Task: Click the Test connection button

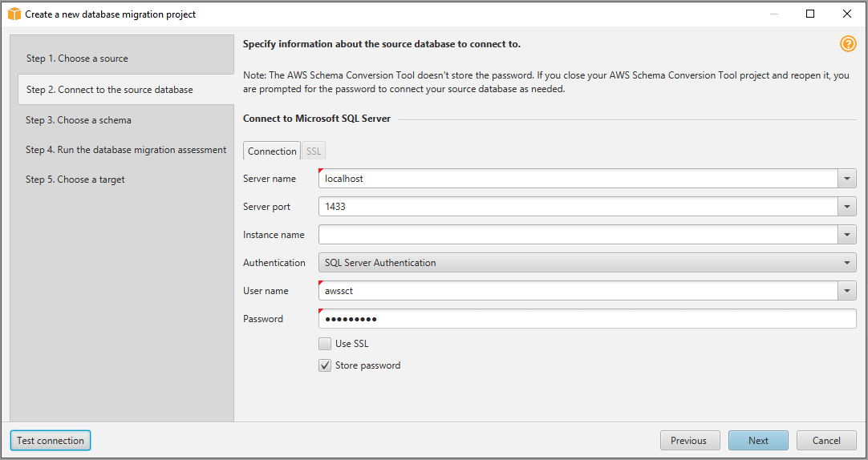Action: [x=51, y=441]
